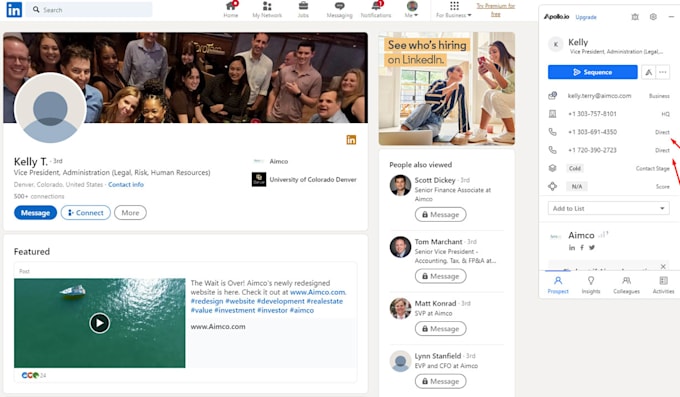Click Try Premium for free link

pyautogui.click(x=496, y=10)
